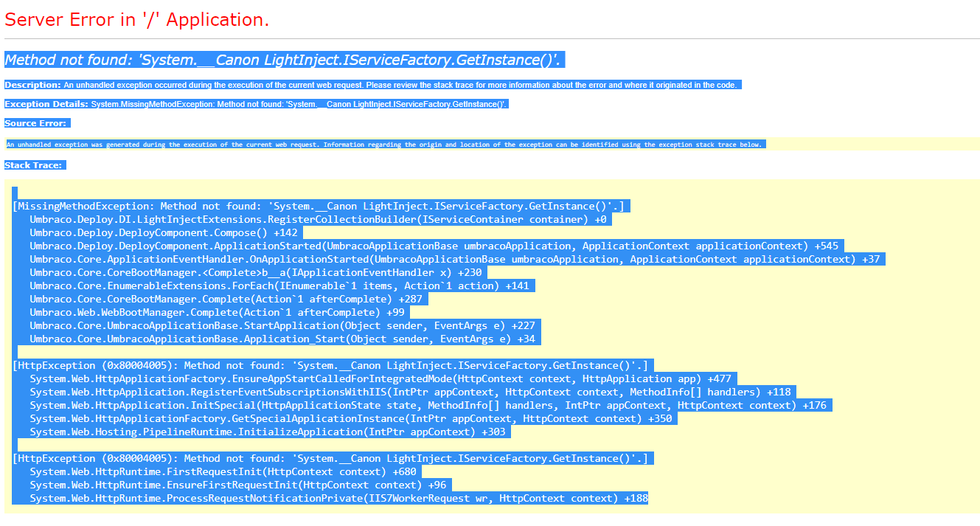Click the 'ProcessRequestNotificationPrivate' stack line

coord(339,498)
